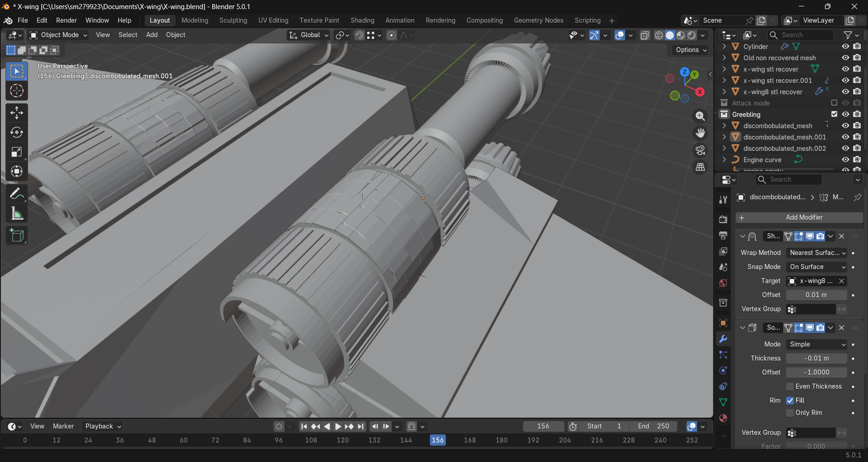The width and height of the screenshot is (868, 462).
Task: Switch to the Geometry Nodes workspace tab
Action: [539, 20]
